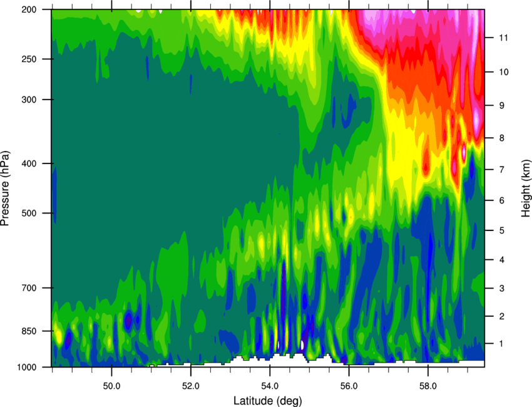
Task: Click the Height (km) axis title
Action: [x=526, y=188]
